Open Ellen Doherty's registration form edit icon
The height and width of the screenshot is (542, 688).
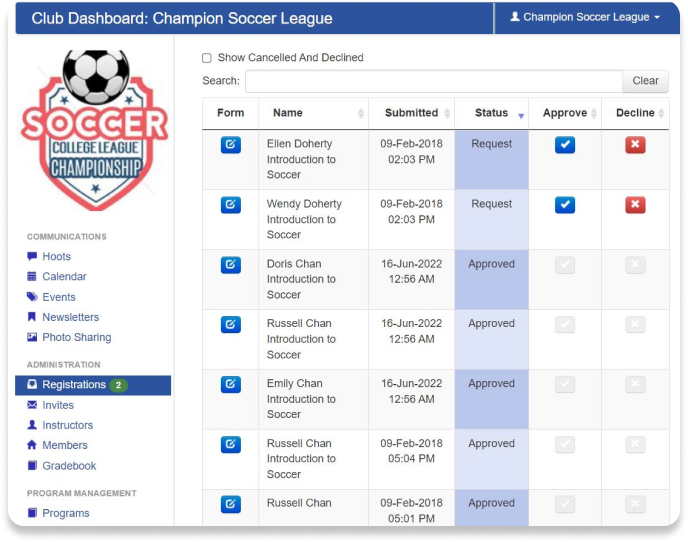[x=230, y=144]
